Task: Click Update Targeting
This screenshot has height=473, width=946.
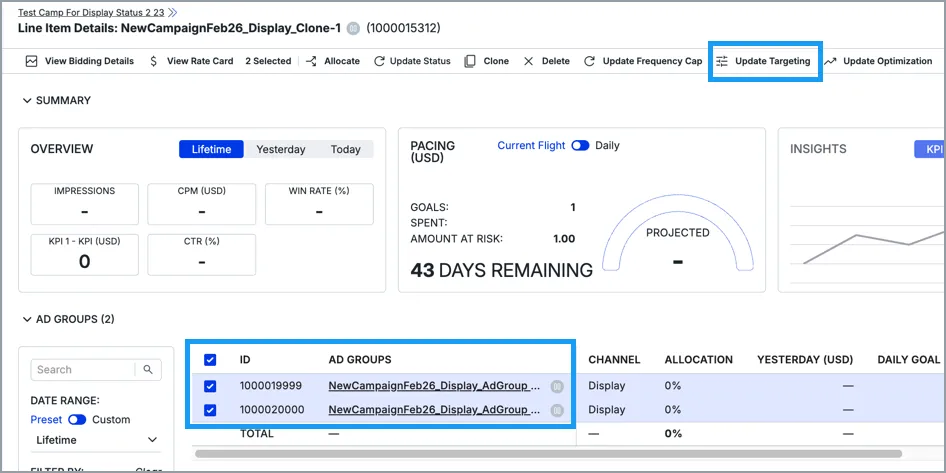Action: (763, 61)
